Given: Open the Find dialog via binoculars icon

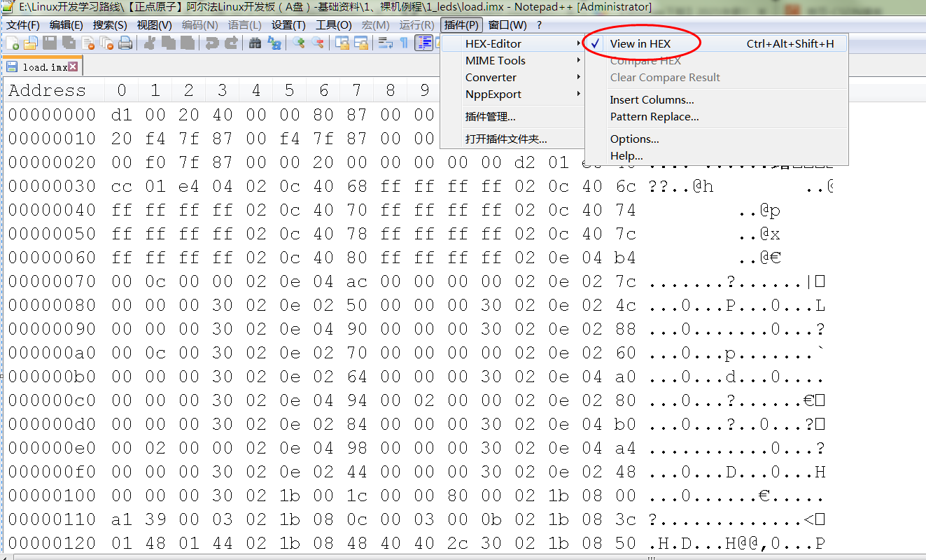Looking at the screenshot, I should point(255,43).
